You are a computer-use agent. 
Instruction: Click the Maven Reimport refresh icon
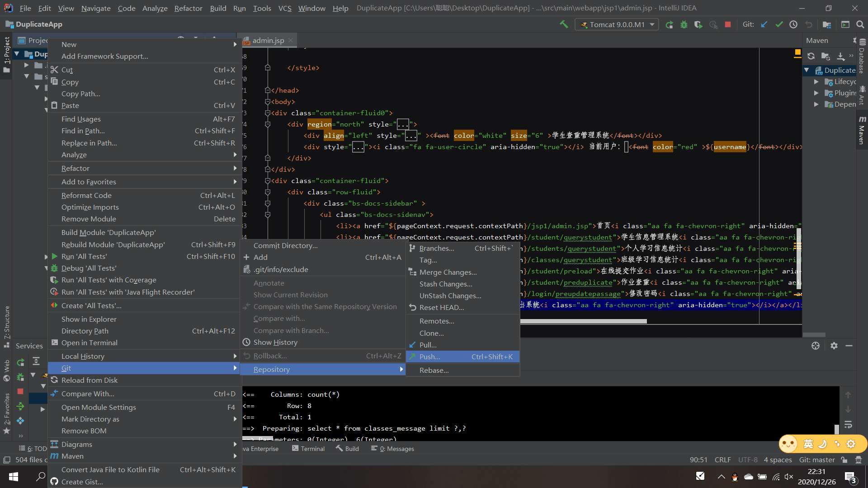coord(811,56)
